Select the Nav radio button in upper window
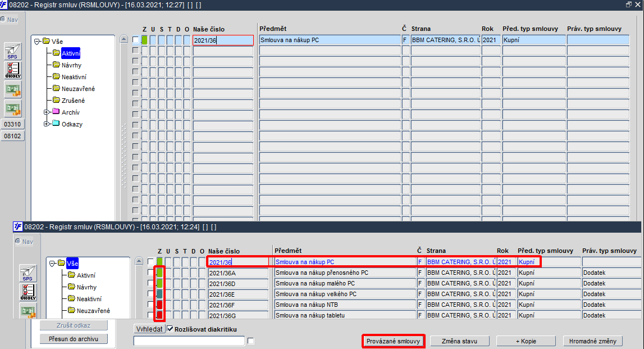This screenshot has height=349, width=644. pos(2,19)
